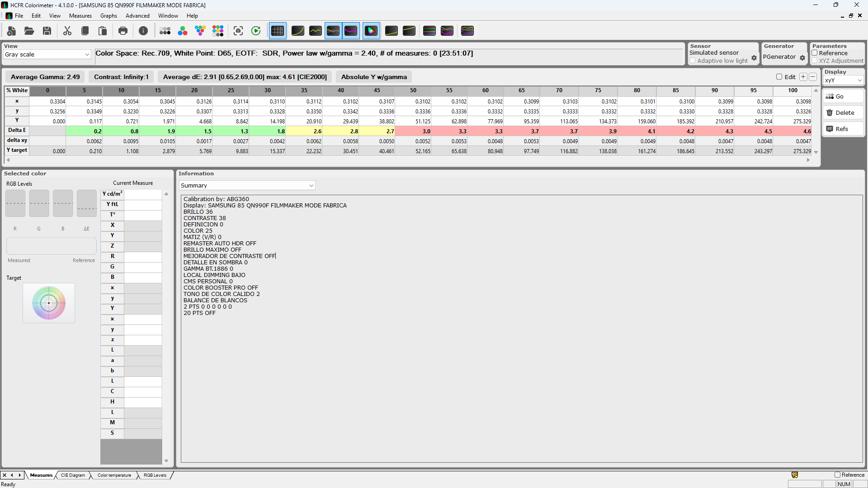Click the 100 % White column header
868x488 pixels.
coord(793,90)
